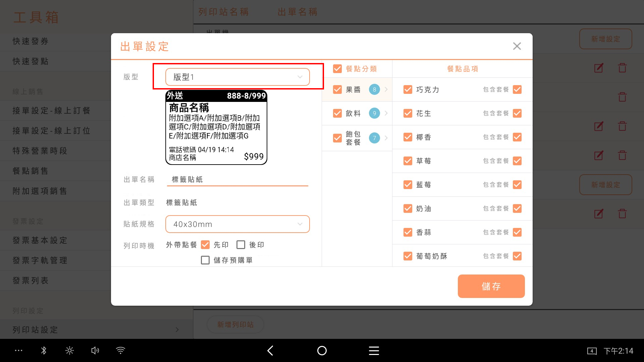Tap the brightness sun icon
This screenshot has width=644, height=362.
pos(69,351)
